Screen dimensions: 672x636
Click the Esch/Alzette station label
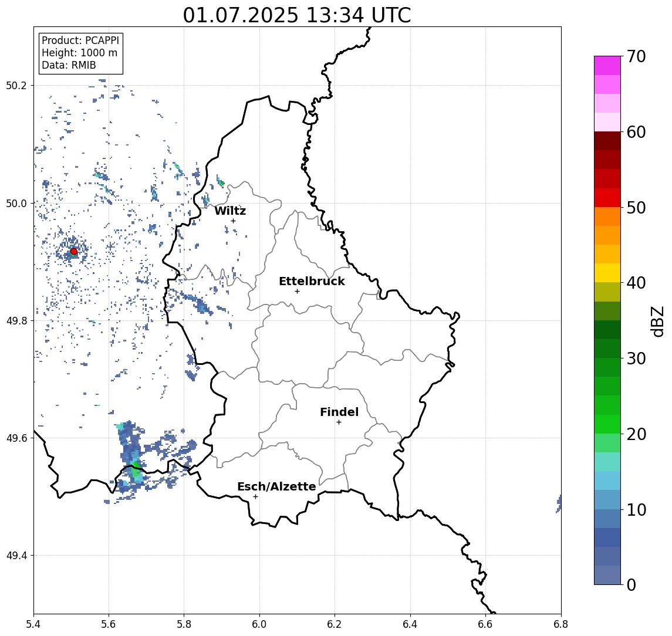tap(276, 486)
